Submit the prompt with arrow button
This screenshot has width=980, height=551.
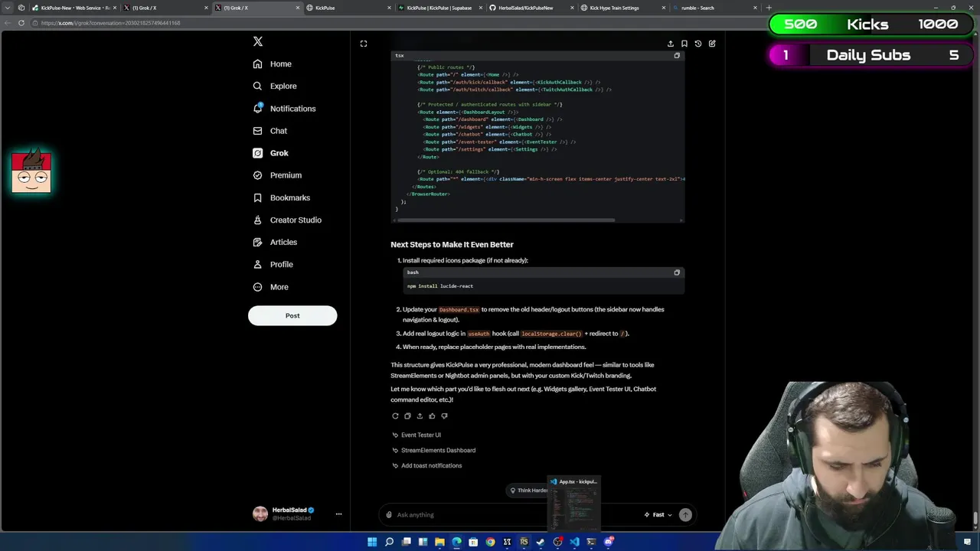(685, 515)
